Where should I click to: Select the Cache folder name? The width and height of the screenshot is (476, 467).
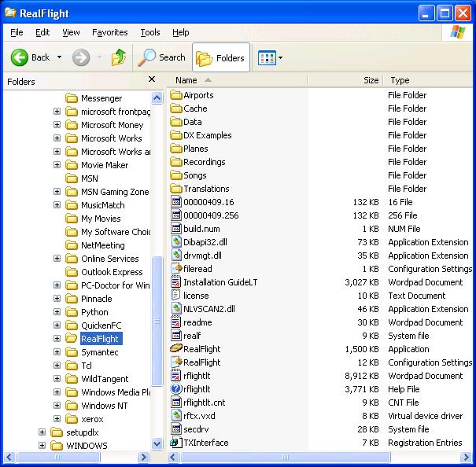(x=195, y=108)
